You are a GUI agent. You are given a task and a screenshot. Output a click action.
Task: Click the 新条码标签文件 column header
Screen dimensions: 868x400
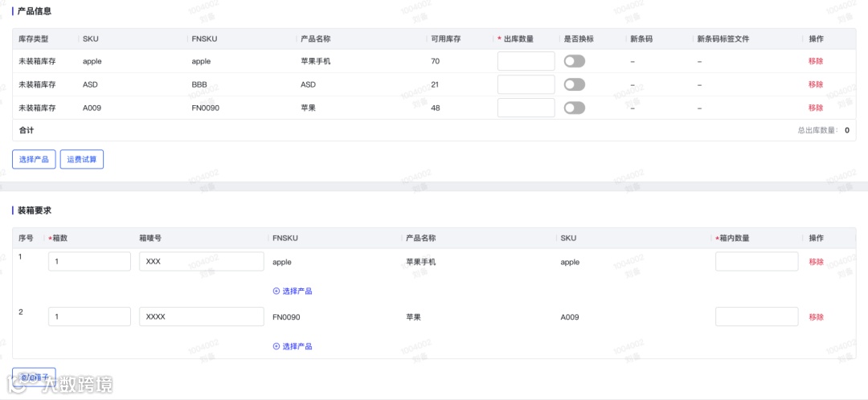(x=723, y=39)
